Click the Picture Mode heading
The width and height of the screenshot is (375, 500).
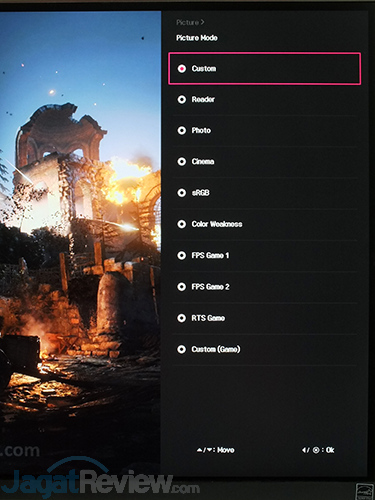click(x=197, y=38)
